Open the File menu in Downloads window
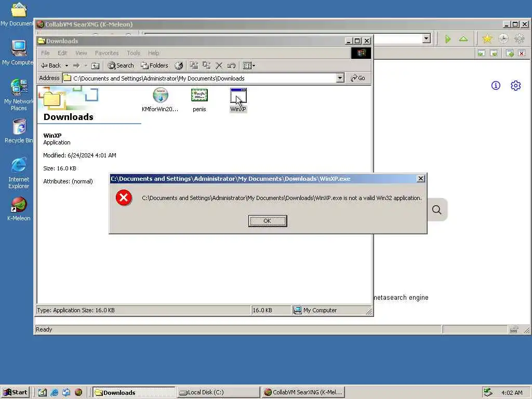 point(45,53)
